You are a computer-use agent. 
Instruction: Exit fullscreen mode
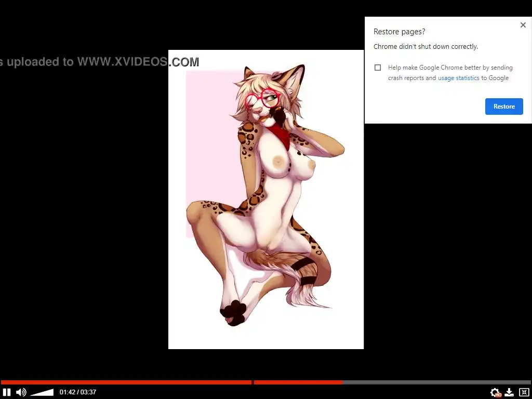524,393
